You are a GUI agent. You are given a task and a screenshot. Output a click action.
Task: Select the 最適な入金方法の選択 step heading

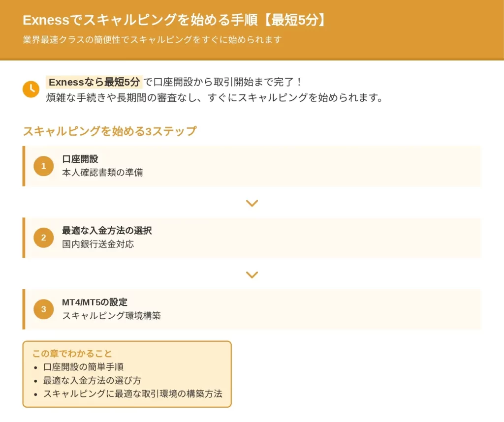107,231
